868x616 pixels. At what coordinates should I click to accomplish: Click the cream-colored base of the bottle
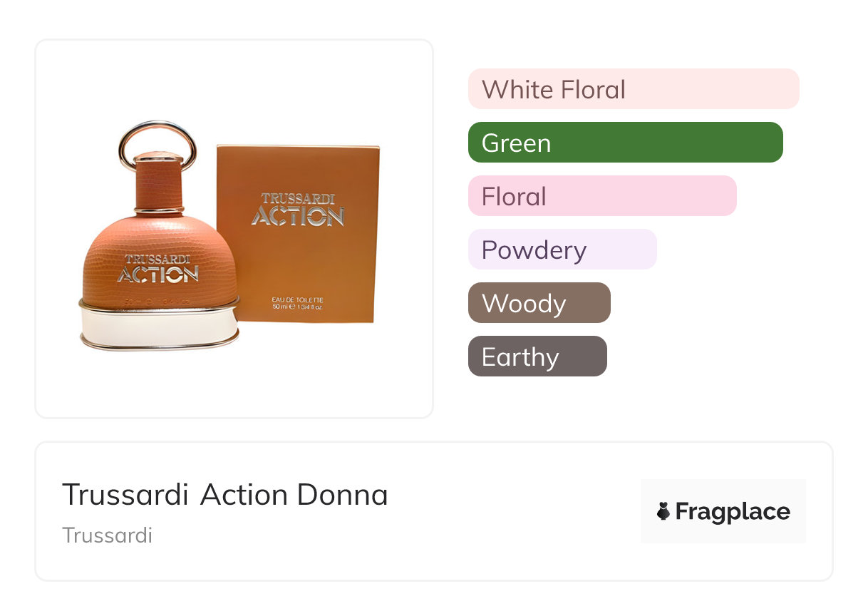point(157,328)
